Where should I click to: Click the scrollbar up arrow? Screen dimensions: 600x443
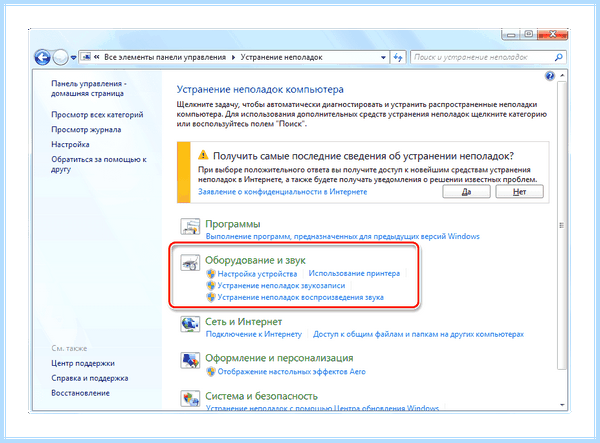[562, 76]
